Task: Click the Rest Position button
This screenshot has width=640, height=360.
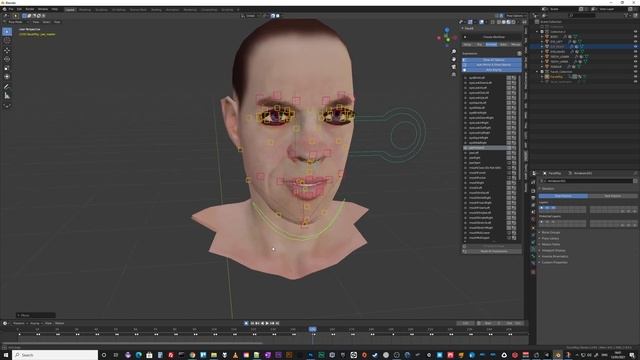Action: (x=613, y=196)
